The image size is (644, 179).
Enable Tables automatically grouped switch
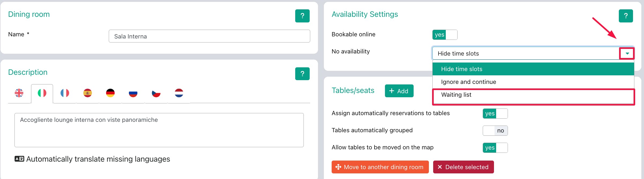495,131
